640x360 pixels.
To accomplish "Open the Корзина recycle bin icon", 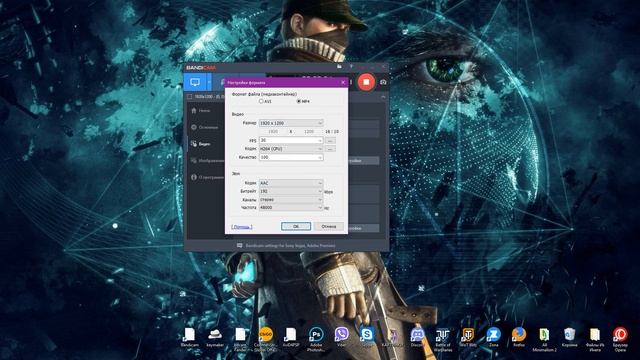I will [x=569, y=338].
